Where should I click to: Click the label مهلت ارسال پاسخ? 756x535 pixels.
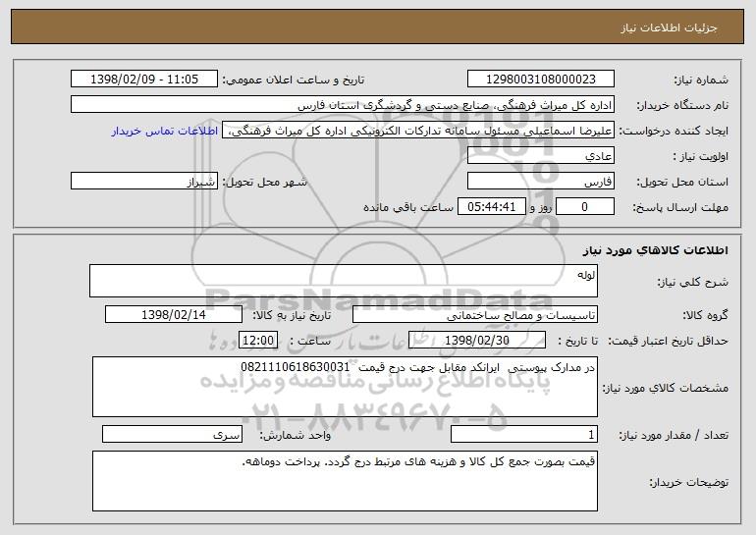point(680,208)
